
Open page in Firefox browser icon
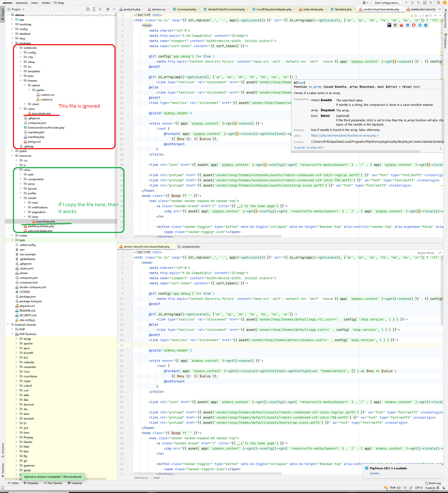click(x=401, y=25)
